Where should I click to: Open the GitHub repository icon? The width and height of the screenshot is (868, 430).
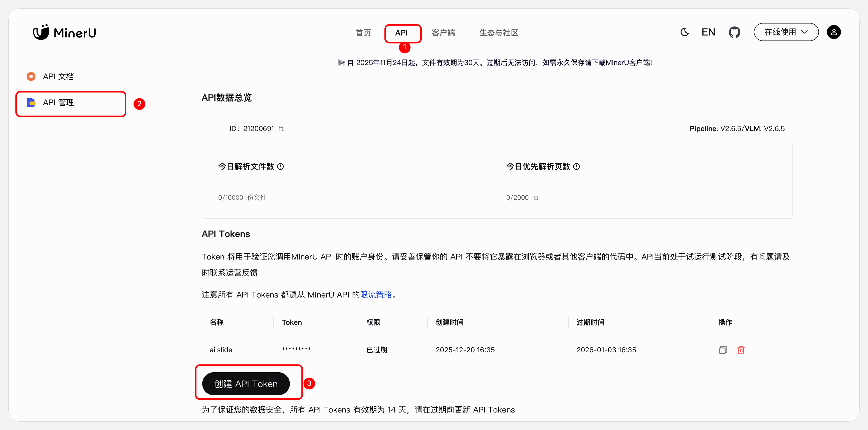[x=734, y=32]
